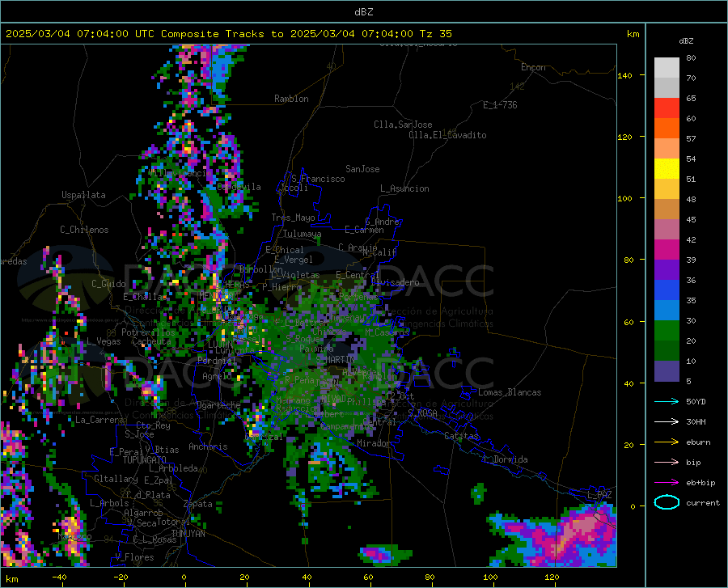728x588 pixels.
Task: Click the dBZ title at top
Action: tap(363, 12)
